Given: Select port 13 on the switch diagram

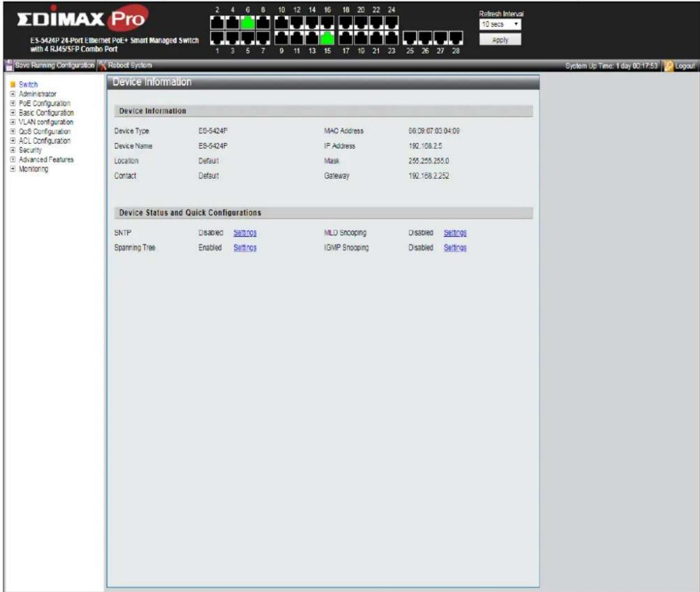Looking at the screenshot, I should point(312,38).
